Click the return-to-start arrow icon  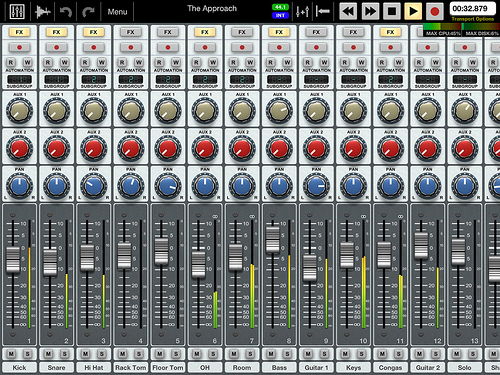(323, 12)
